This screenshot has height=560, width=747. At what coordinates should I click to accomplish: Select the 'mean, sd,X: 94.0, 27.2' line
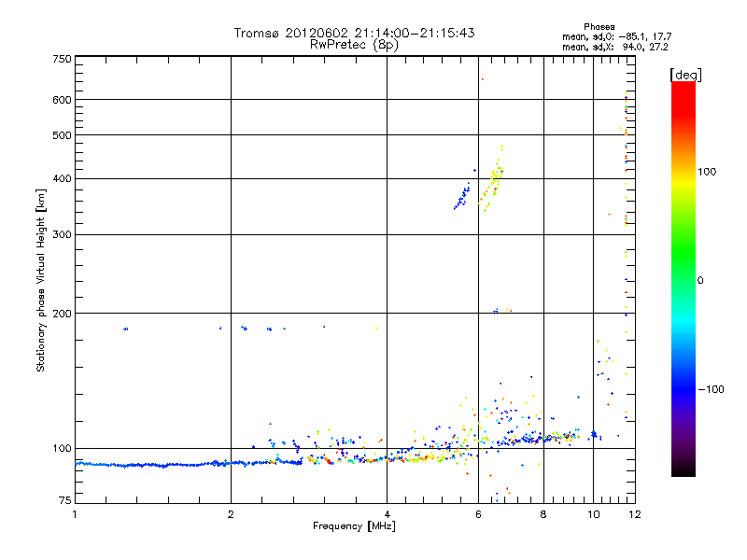[615, 47]
